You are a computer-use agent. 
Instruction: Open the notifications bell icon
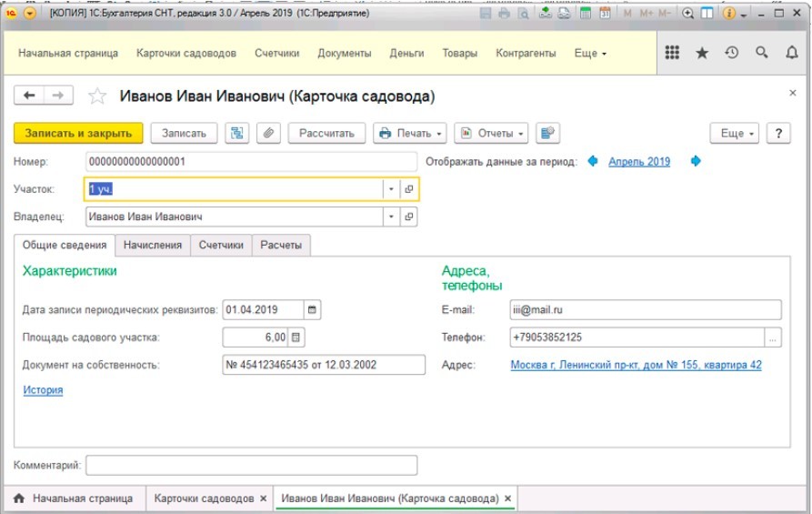click(x=792, y=54)
